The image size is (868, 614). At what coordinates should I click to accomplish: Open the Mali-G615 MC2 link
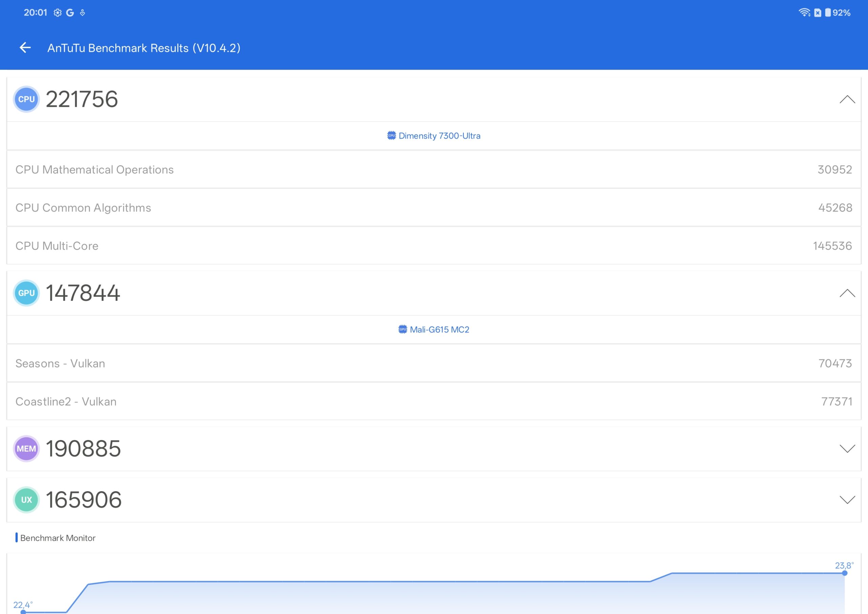(x=439, y=329)
